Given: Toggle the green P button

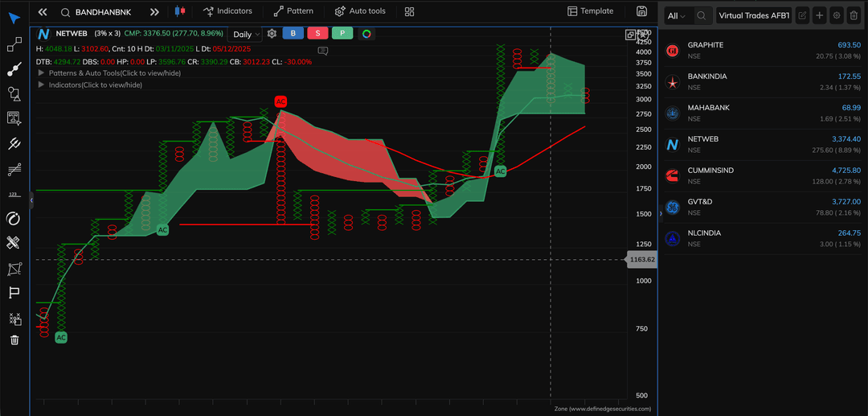Looking at the screenshot, I should pos(342,34).
